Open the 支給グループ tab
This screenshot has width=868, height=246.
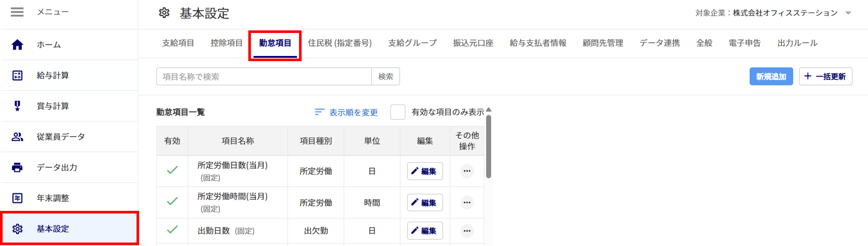413,43
